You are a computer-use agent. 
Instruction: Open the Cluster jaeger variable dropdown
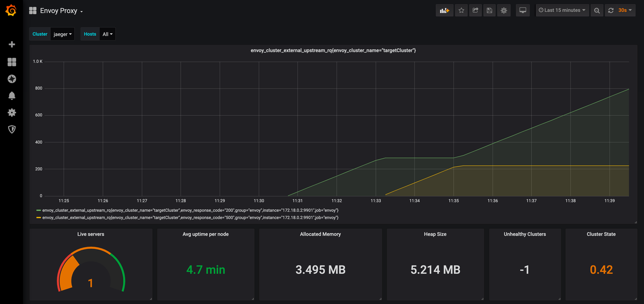click(x=62, y=34)
